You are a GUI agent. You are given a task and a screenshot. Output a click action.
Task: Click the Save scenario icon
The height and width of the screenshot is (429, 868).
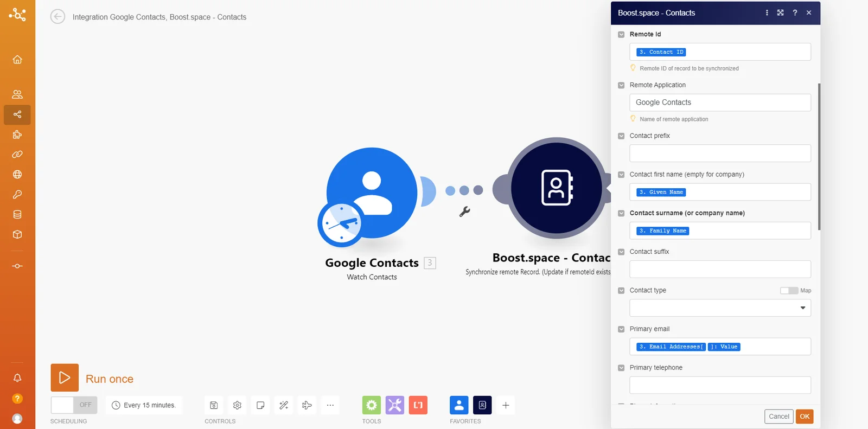(x=214, y=405)
